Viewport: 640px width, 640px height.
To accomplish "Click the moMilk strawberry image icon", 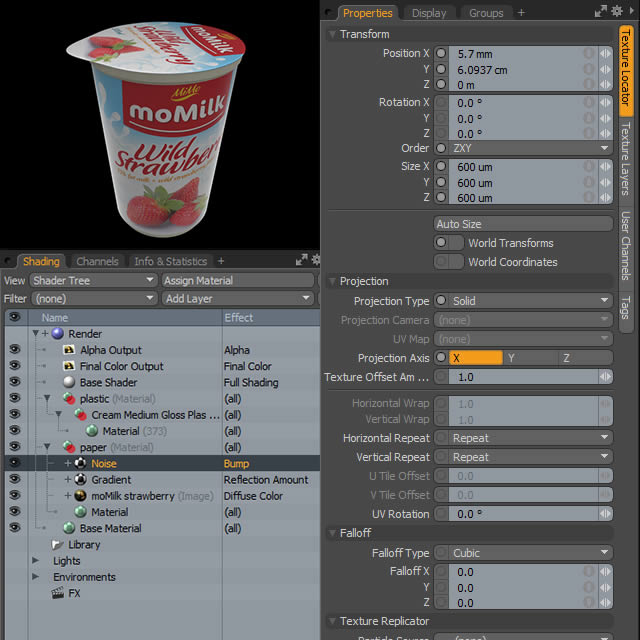I will click(x=80, y=496).
